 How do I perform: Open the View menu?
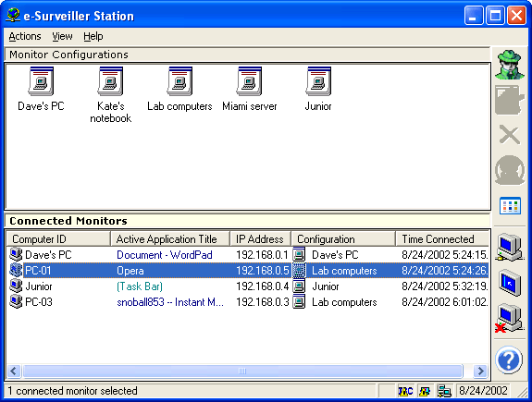[x=62, y=36]
